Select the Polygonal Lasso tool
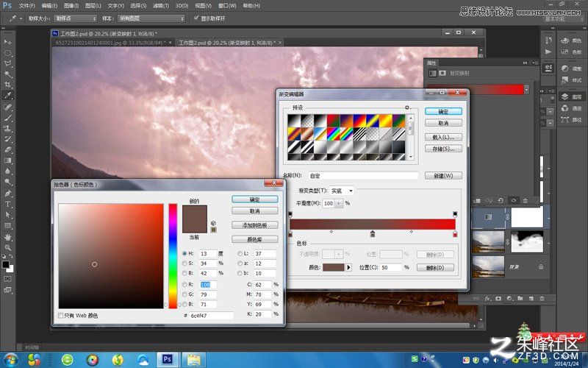The width and height of the screenshot is (588, 368). [7, 63]
